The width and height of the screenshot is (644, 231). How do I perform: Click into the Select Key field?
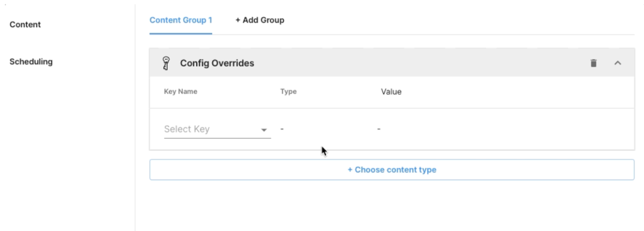(x=217, y=129)
